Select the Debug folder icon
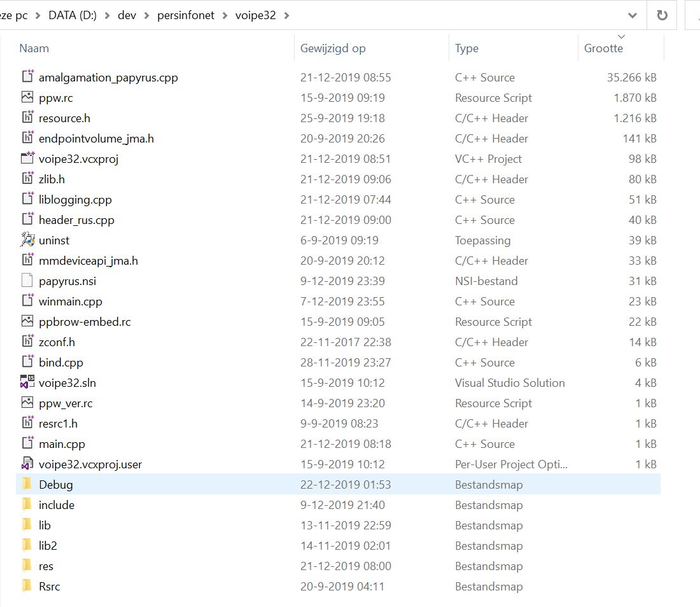The width and height of the screenshot is (700, 607). click(x=27, y=485)
